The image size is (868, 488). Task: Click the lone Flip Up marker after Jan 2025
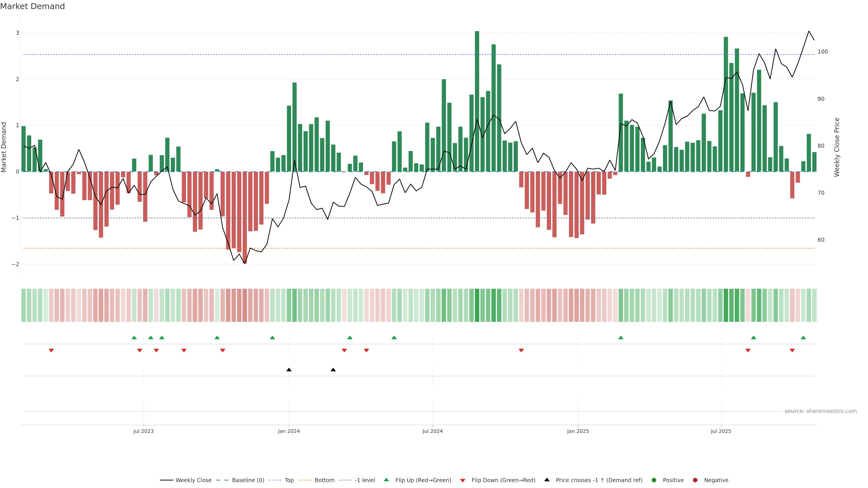[621, 338]
